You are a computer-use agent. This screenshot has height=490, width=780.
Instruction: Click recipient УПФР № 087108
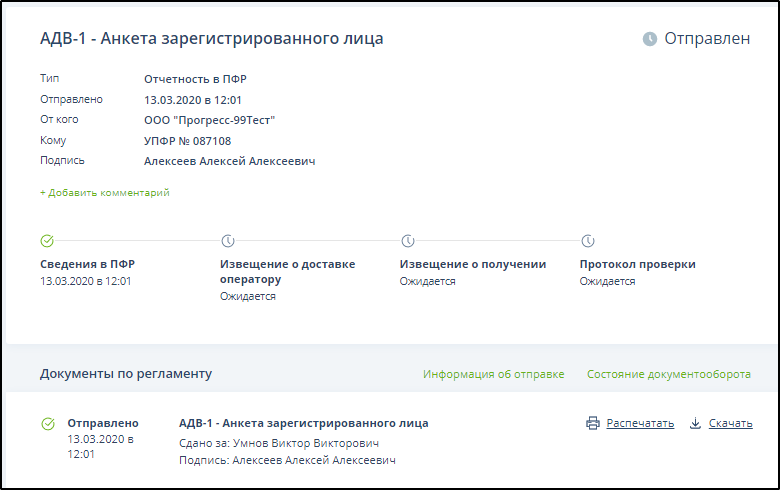(187, 141)
